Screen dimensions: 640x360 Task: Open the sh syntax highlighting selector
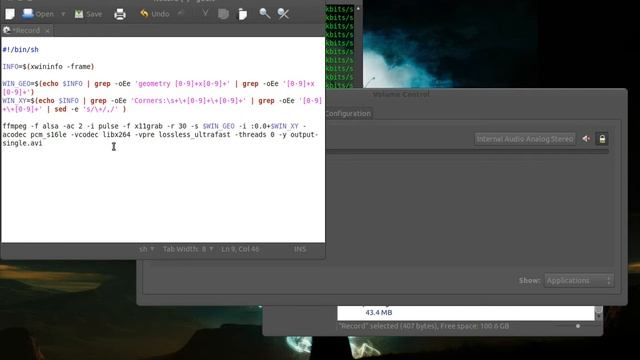[x=147, y=249]
